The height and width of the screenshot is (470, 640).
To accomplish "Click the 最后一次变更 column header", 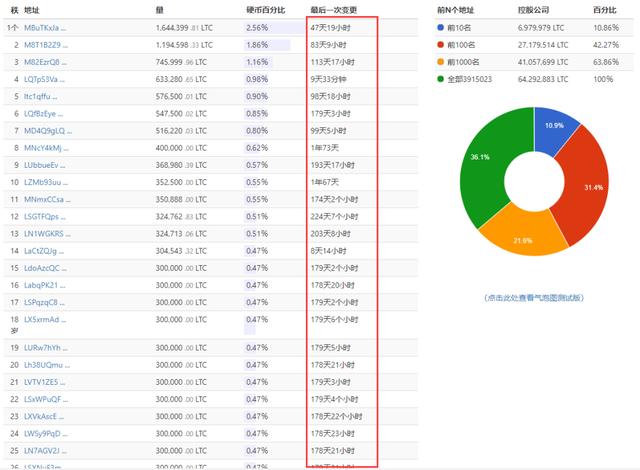I will (336, 9).
